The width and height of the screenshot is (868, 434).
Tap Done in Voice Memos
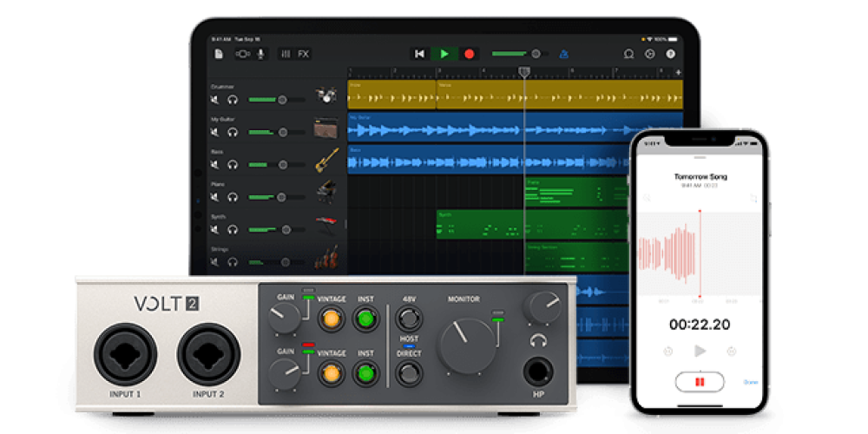tap(750, 382)
